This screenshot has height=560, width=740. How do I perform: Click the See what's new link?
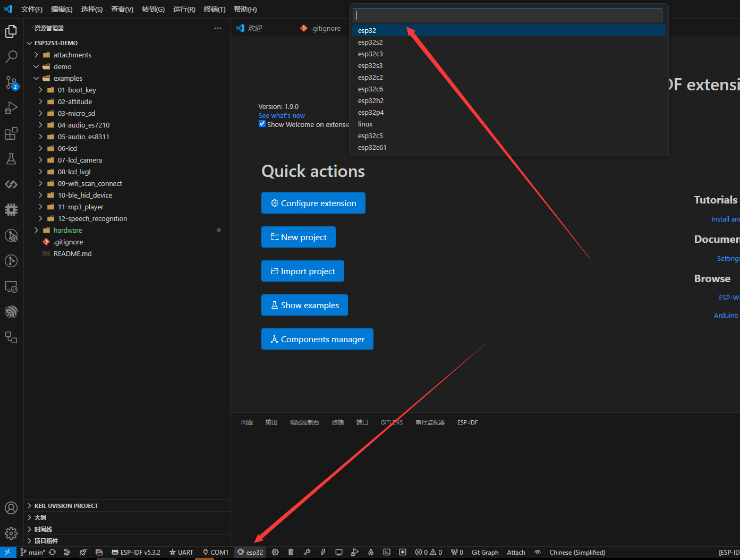pos(282,115)
